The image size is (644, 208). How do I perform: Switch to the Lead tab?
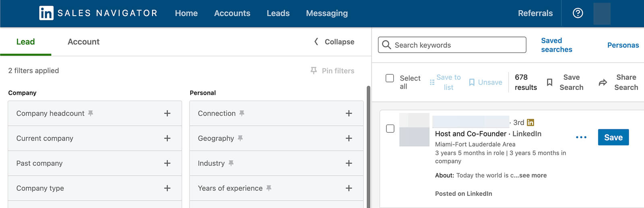[25, 42]
